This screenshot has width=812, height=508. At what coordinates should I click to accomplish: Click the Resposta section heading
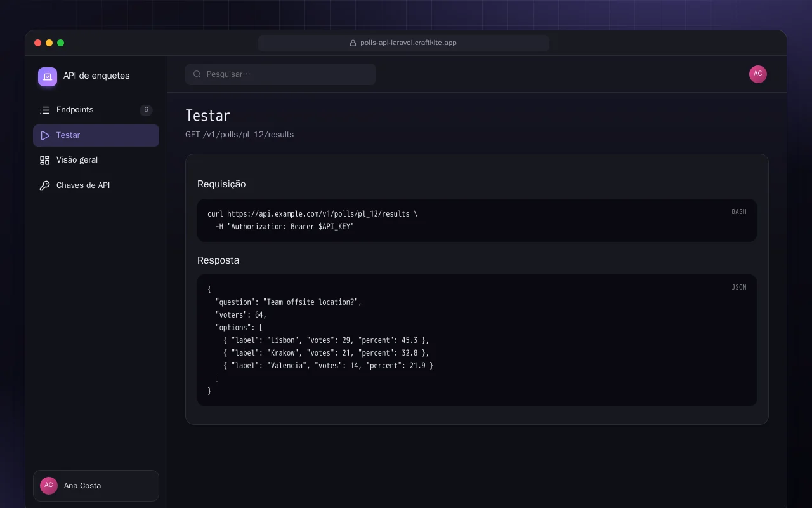[x=218, y=260]
